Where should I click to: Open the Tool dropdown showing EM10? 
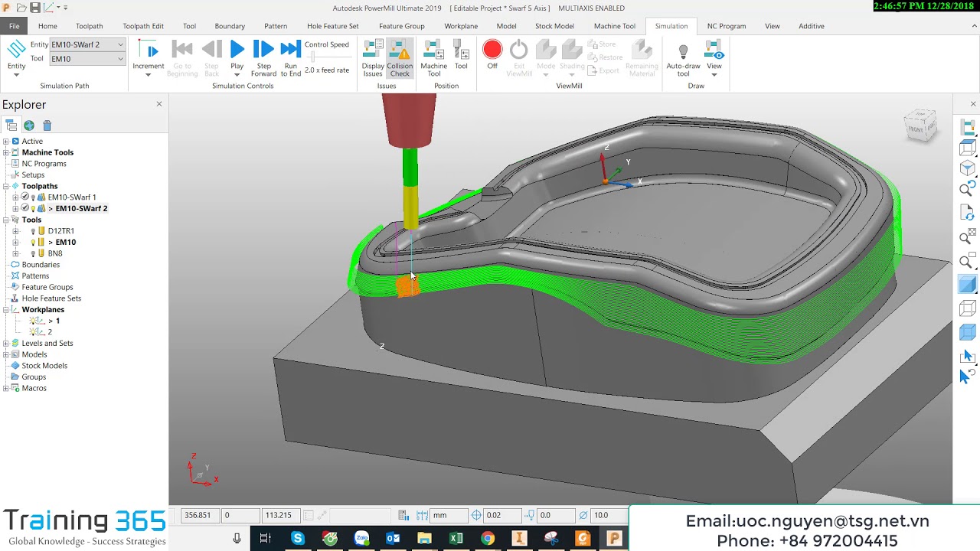click(87, 59)
